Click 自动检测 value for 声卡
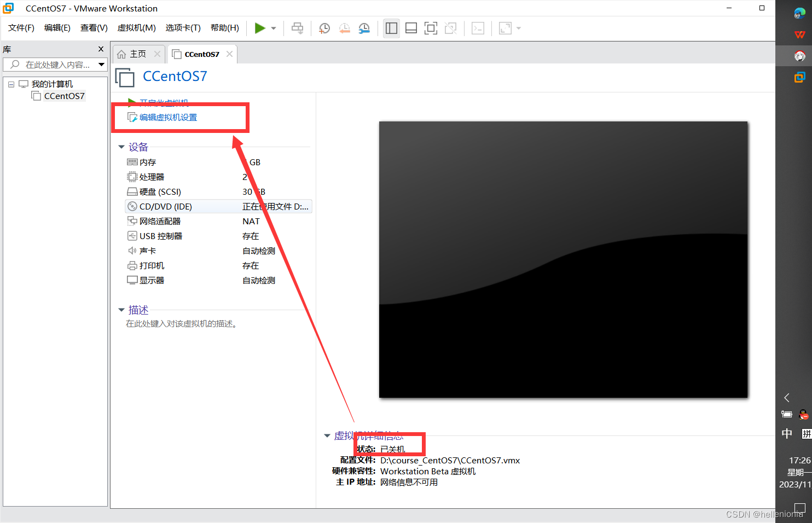 (x=259, y=251)
